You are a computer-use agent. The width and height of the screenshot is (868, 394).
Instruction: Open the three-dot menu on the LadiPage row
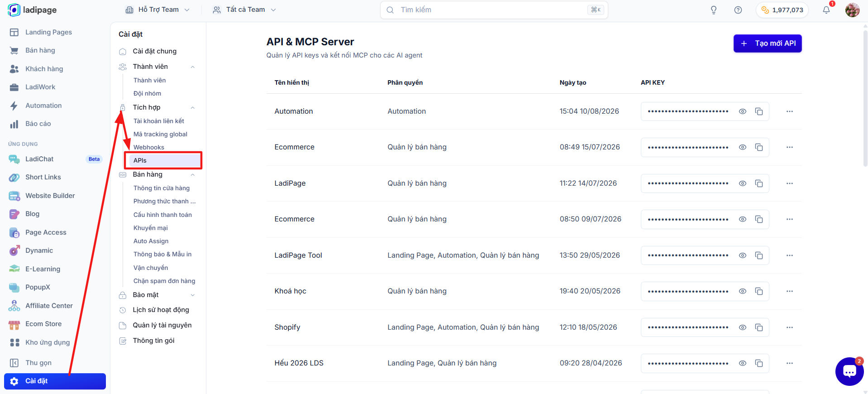point(790,183)
